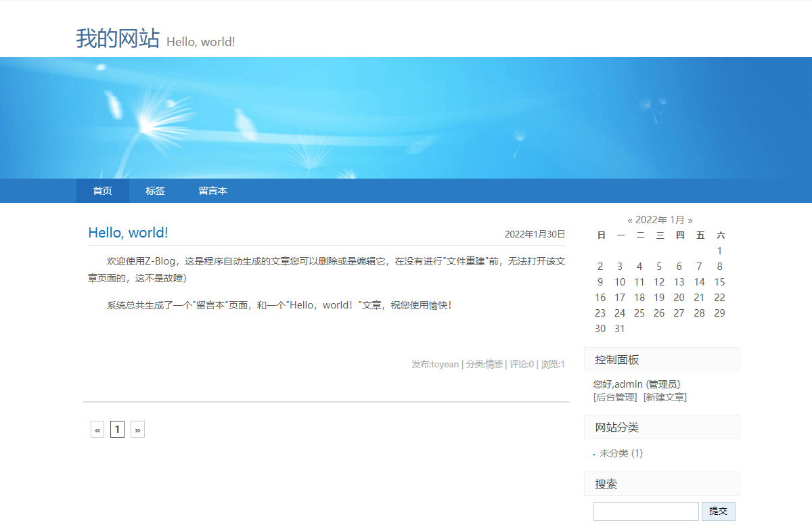Select calendar day 27
Image resolution: width=812 pixels, height=525 pixels.
pos(679,313)
